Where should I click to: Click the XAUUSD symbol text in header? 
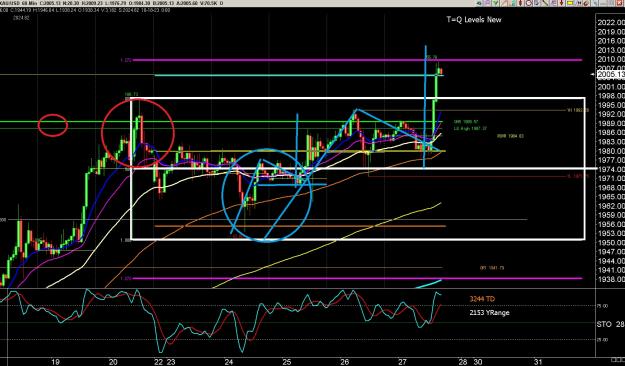coord(10,3)
